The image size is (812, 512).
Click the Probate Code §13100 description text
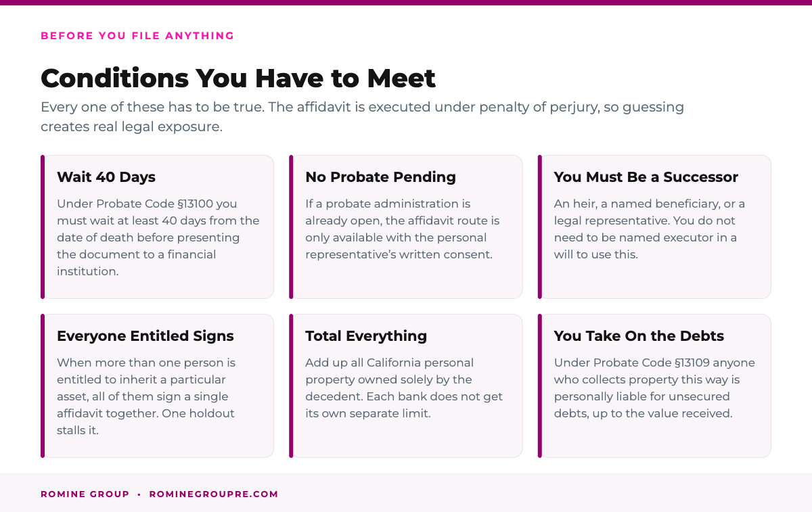(158, 237)
